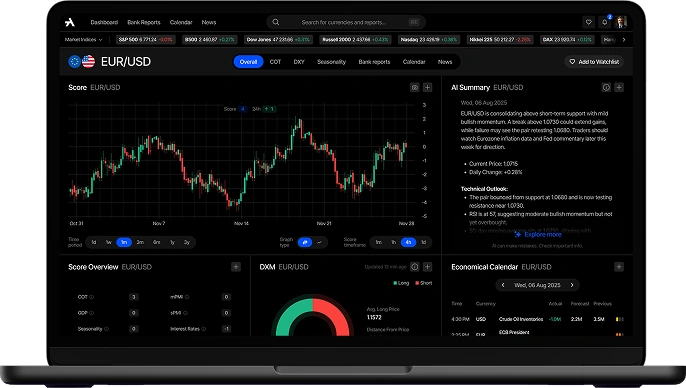The image size is (686, 388).
Task: Click info icon next to GDP score
Action: point(91,313)
